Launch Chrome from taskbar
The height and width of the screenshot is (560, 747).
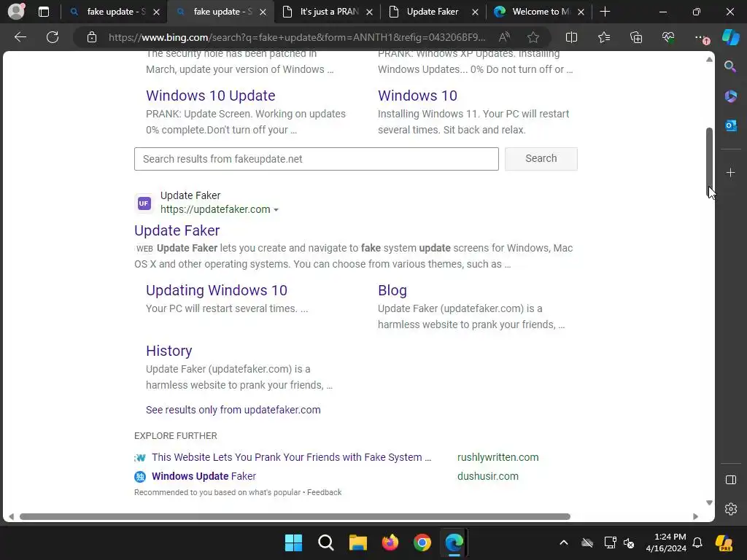coord(422,542)
